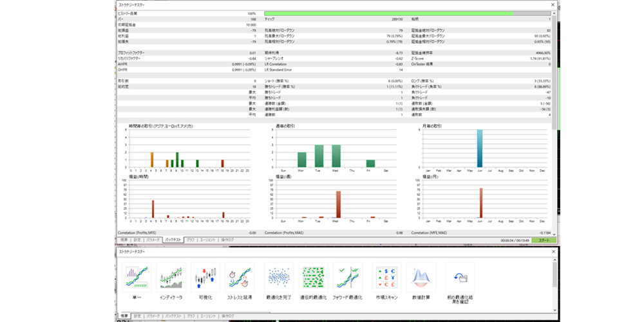
Task: Open the 市場スキャン currency icon
Action: pyautogui.click(x=386, y=278)
